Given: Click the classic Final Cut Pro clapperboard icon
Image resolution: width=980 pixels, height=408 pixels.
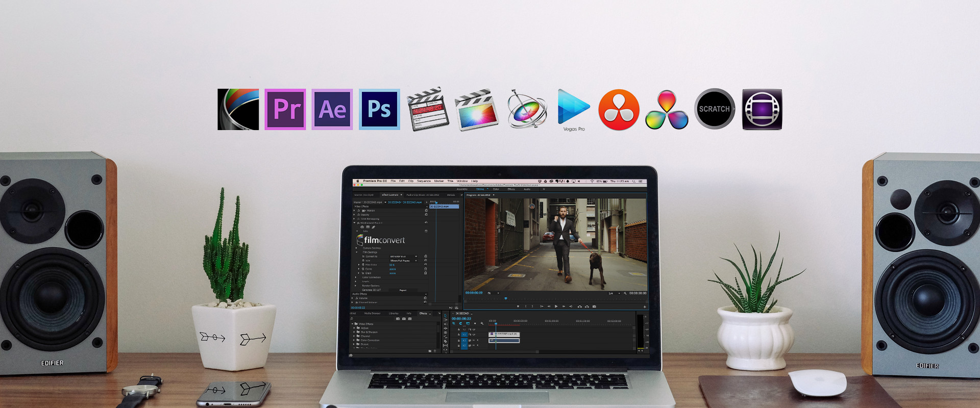Looking at the screenshot, I should tap(428, 109).
